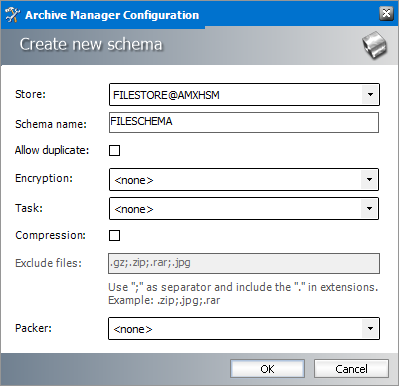Click the Packer <none> value field
Screen dimensions: 399x386
coord(235,329)
